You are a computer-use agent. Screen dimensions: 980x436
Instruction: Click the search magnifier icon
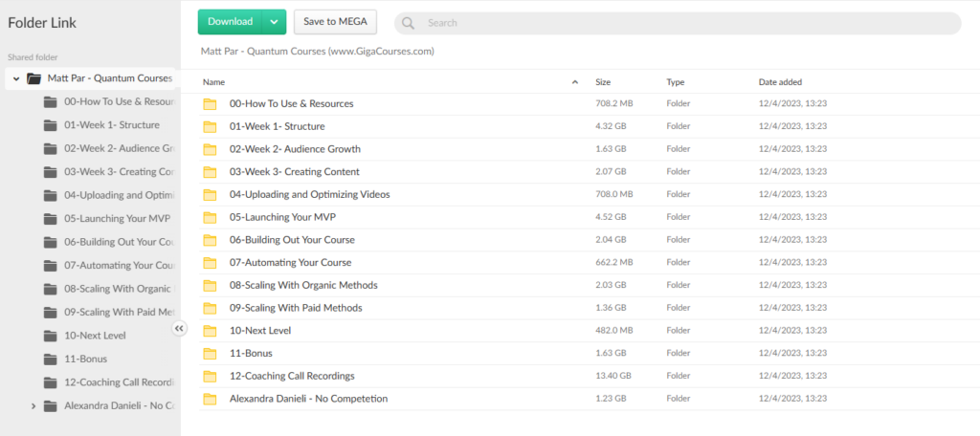(x=409, y=23)
